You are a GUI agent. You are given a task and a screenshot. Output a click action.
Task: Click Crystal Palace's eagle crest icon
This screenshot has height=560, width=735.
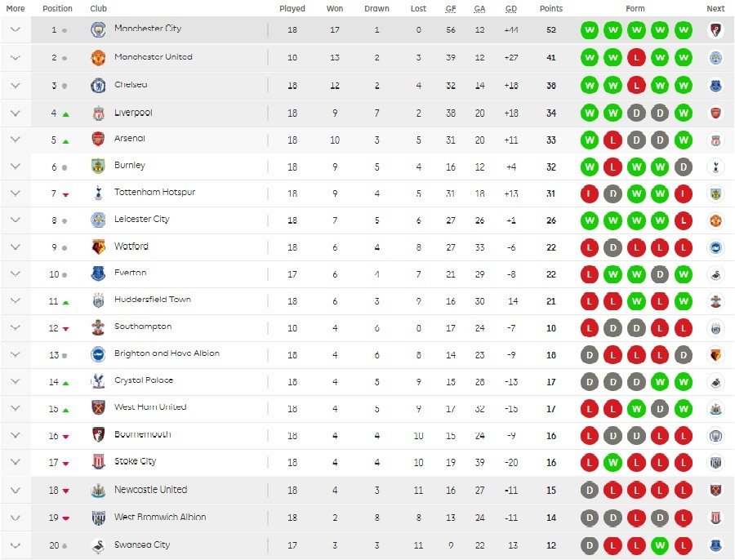(98, 381)
